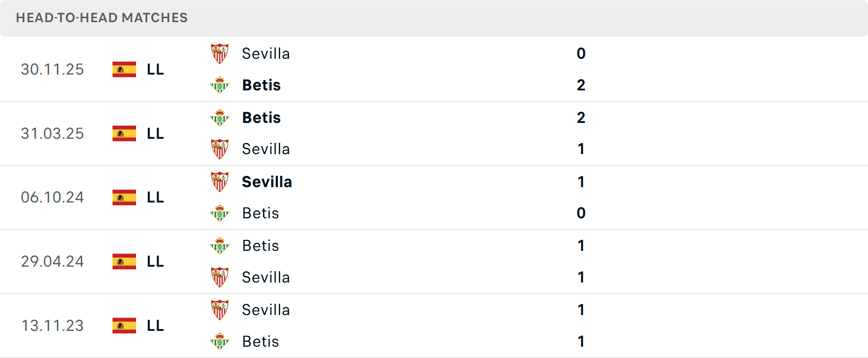Click Sevilla crest in 13.11.23 match
Screen dimensions: 868x358
(x=220, y=310)
